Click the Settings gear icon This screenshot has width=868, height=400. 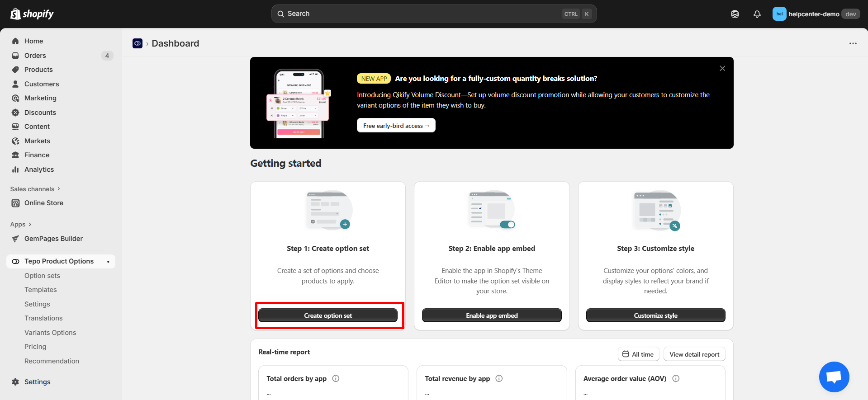tap(15, 382)
